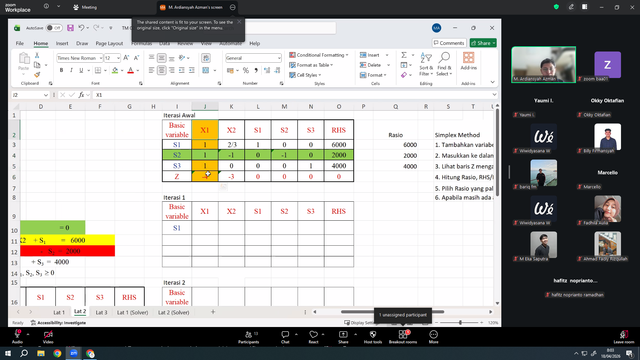
Task: Toggle Italic formatting
Action: click(x=71, y=70)
